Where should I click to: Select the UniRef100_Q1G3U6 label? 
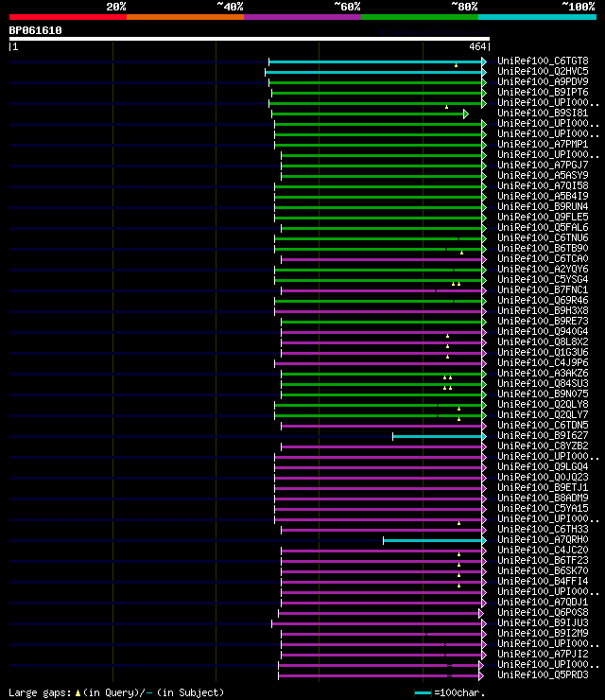[x=543, y=353]
